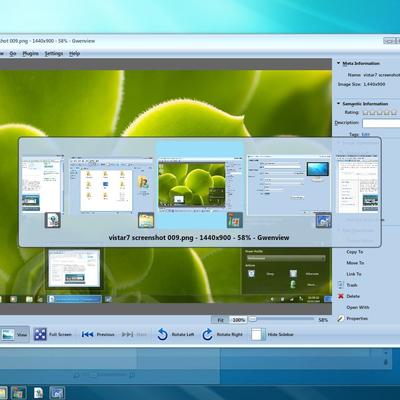Screen dimensions: 400x400
Task: Set zoom to 100% with the button
Action: [238, 320]
